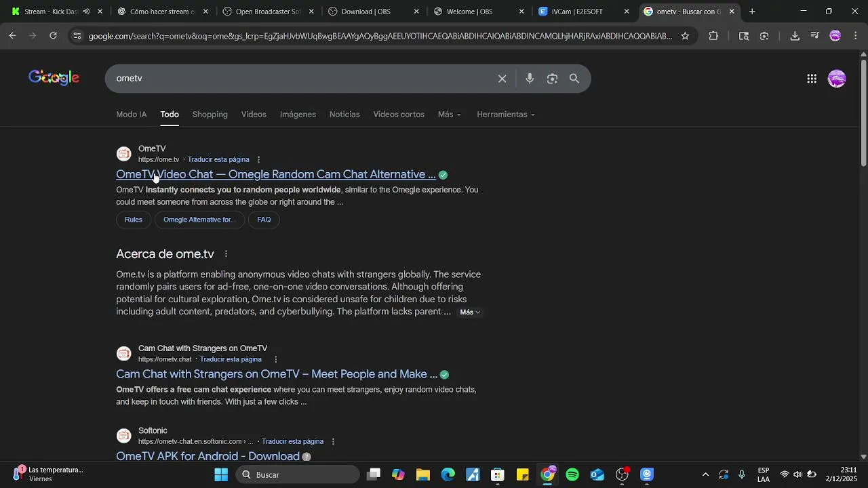The height and width of the screenshot is (488, 868).
Task: Open the Chrome downloads icon
Action: 795,36
